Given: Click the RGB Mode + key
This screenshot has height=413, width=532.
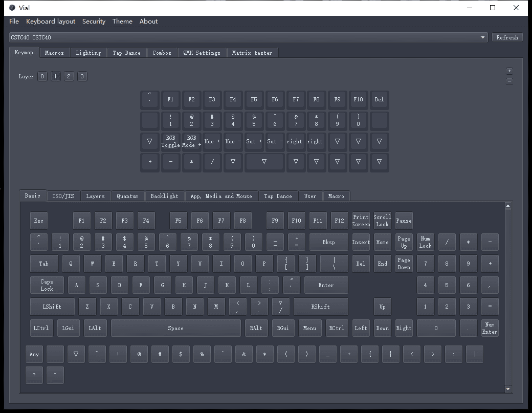Looking at the screenshot, I should (191, 141).
